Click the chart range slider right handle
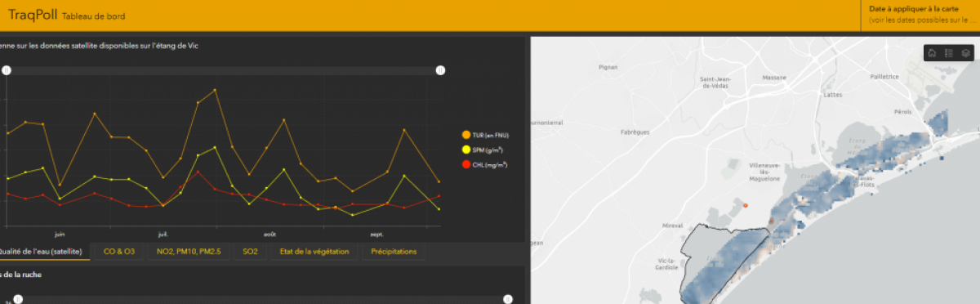Screen dimensions: 980x304 (440, 71)
